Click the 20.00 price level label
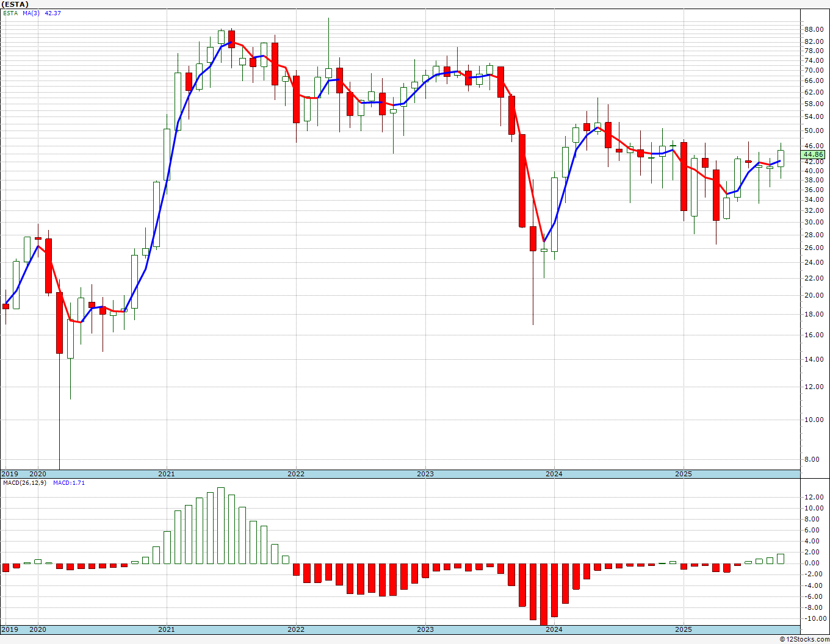The height and width of the screenshot is (644, 830). coord(814,295)
